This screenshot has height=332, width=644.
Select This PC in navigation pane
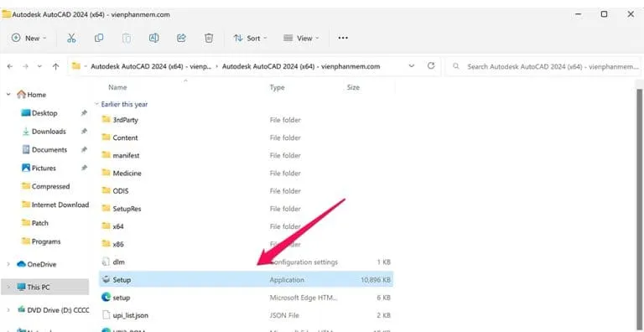coord(44,287)
